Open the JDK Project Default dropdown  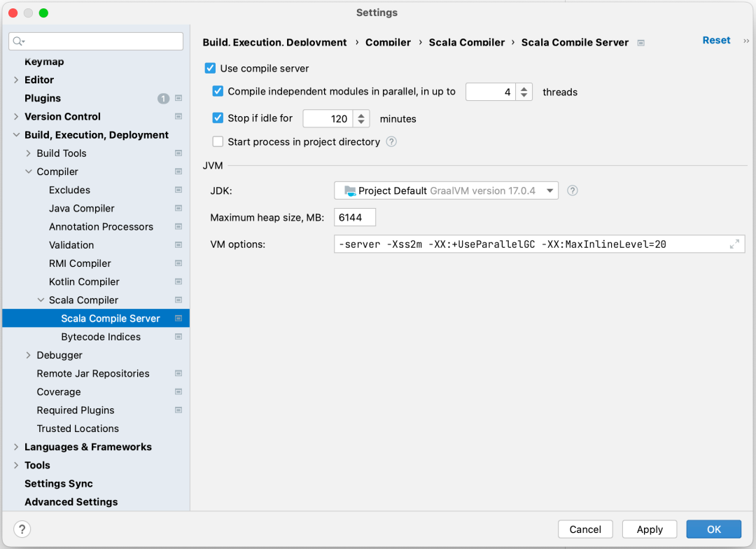click(x=446, y=190)
